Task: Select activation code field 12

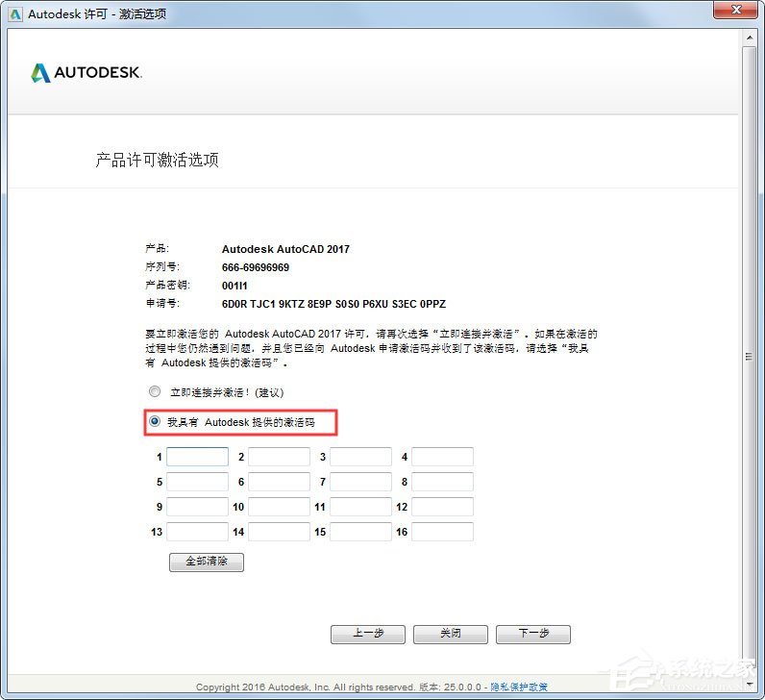Action: coord(442,507)
